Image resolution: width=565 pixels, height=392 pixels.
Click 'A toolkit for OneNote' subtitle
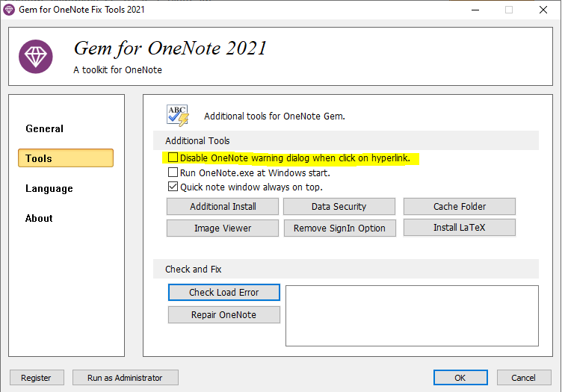coord(118,70)
